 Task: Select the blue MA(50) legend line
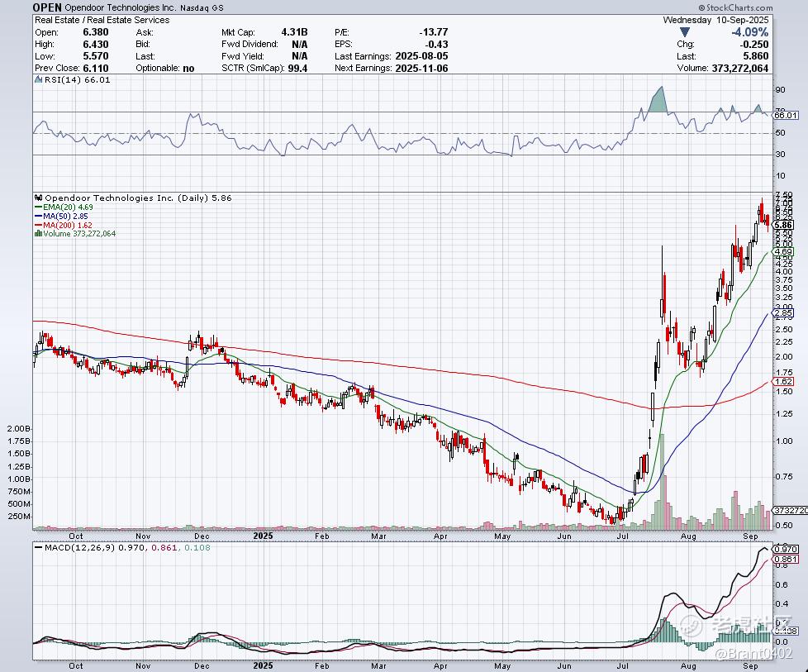point(39,217)
